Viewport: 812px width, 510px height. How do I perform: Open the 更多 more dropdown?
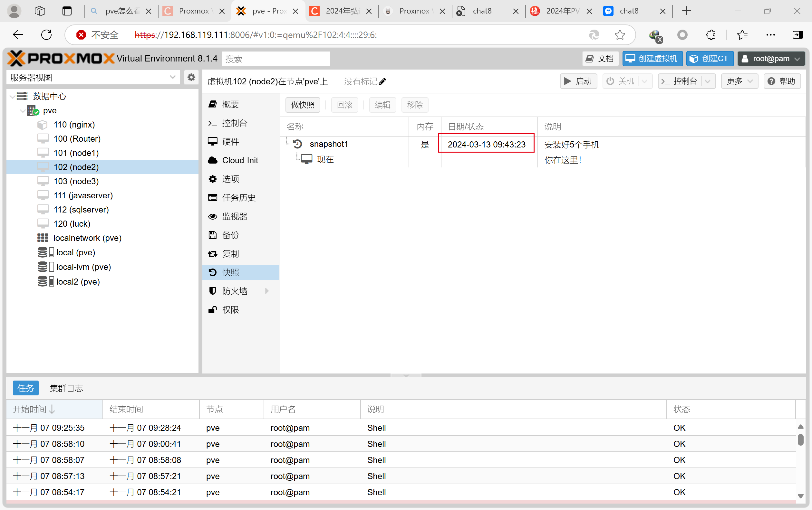point(739,81)
